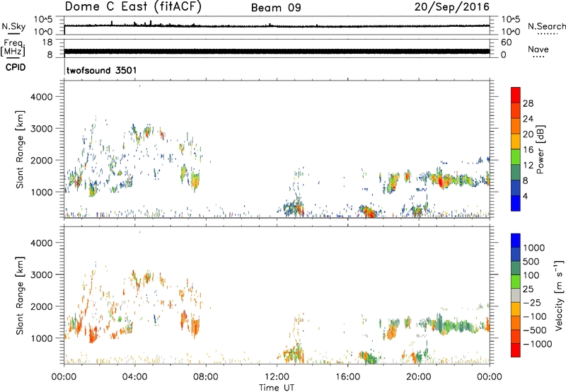Select the 'N.Sky' legend label
The image size is (566, 392).
point(13,26)
